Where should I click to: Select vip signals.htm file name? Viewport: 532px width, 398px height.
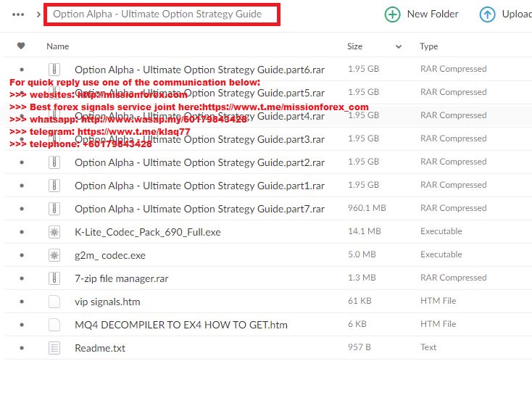pos(107,302)
